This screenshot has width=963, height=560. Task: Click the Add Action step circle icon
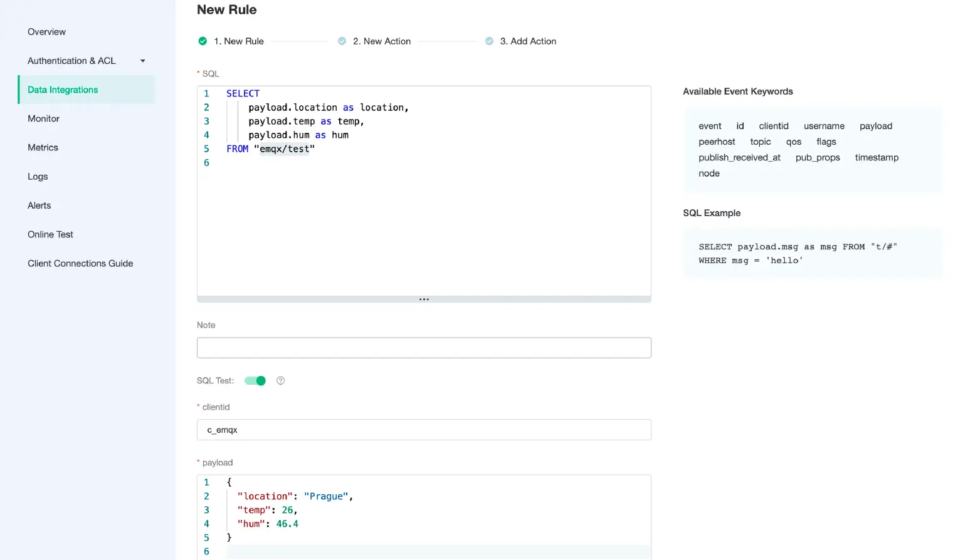pyautogui.click(x=489, y=41)
